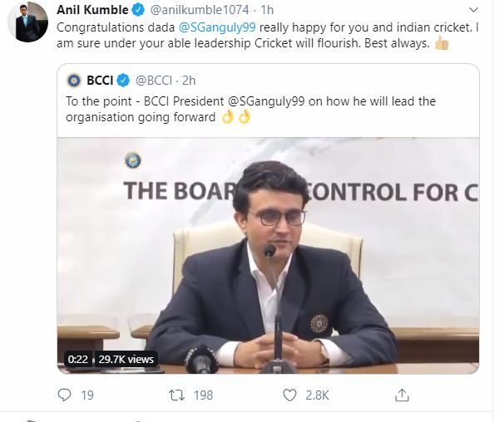Click Anil Kumble's profile avatar
The image size is (504, 422).
[x=28, y=22]
